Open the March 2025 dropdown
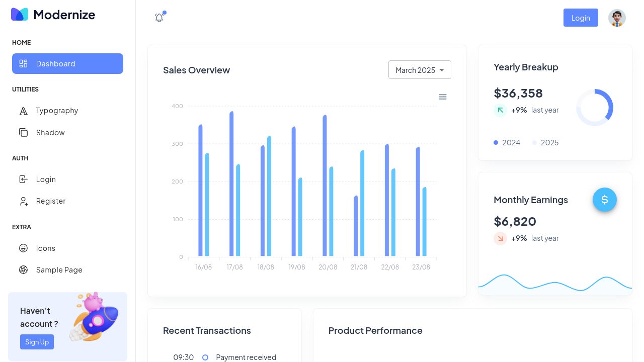This screenshot has height=362, width=644. click(420, 70)
